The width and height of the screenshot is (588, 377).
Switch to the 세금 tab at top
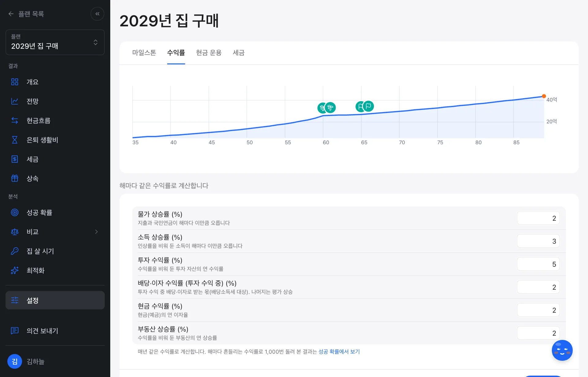pos(239,53)
